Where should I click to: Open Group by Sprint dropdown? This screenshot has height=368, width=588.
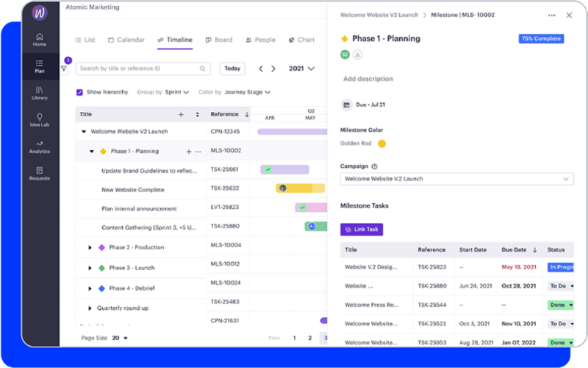177,93
